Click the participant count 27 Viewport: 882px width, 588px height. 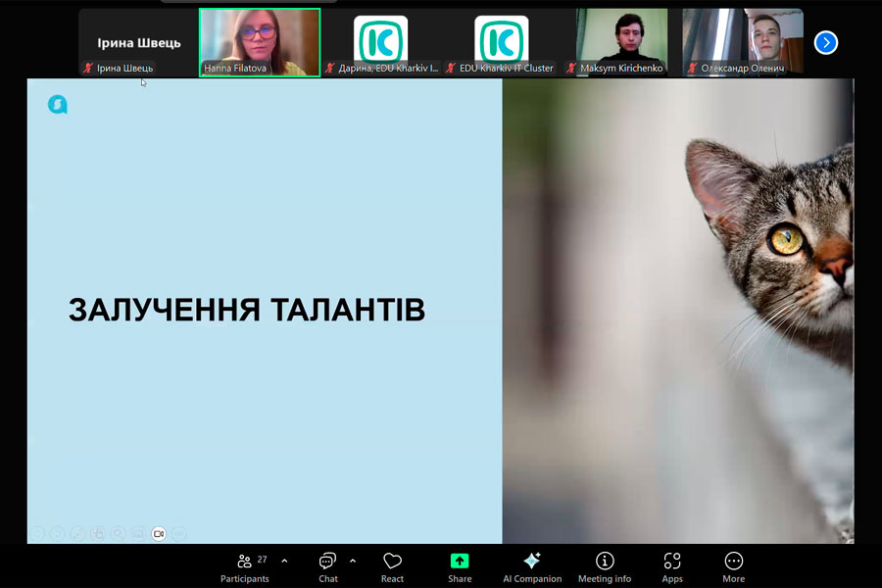(262, 560)
